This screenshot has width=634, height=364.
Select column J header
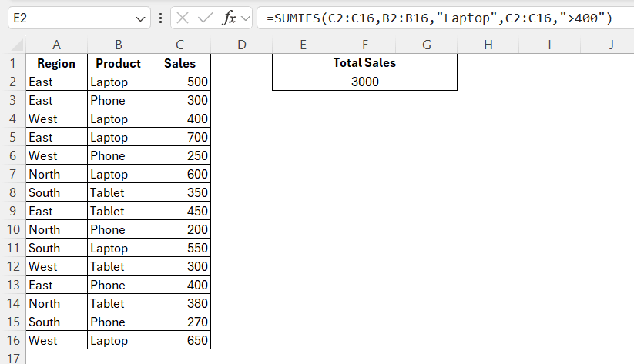coord(611,45)
